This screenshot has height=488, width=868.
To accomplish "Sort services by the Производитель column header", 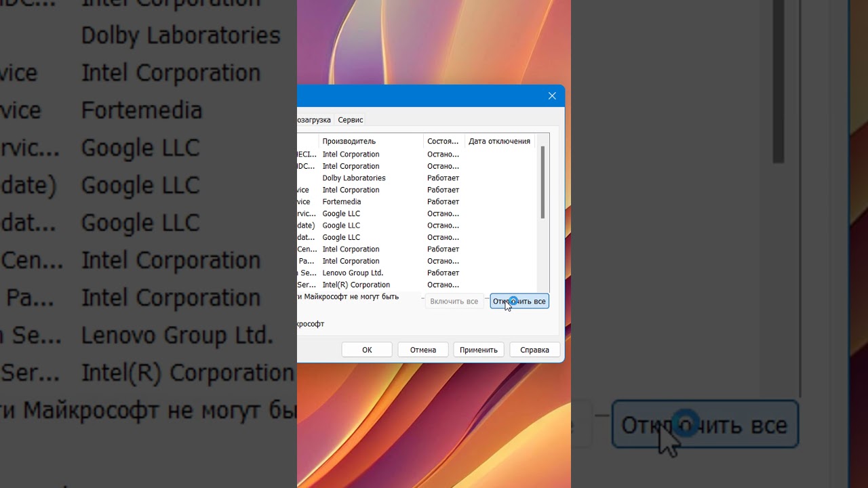I will tap(371, 141).
